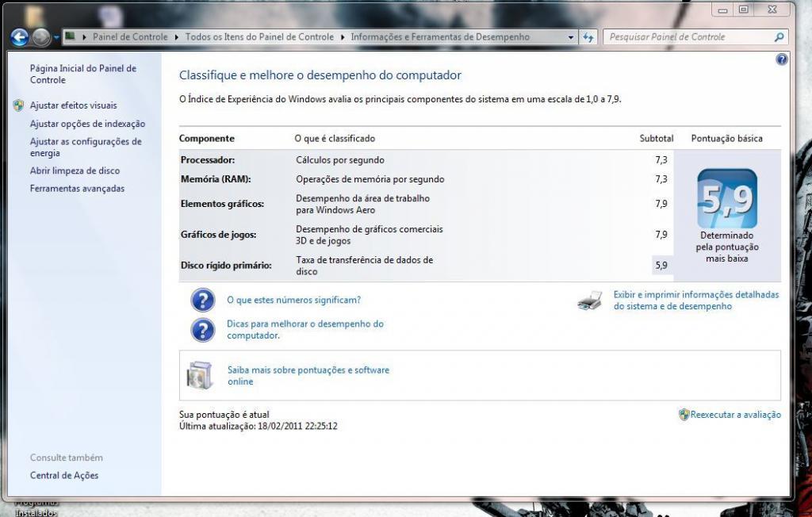812x517 pixels.
Task: Select Informações e Ferramentas de Desempenho breadcrumb
Action: pos(440,36)
